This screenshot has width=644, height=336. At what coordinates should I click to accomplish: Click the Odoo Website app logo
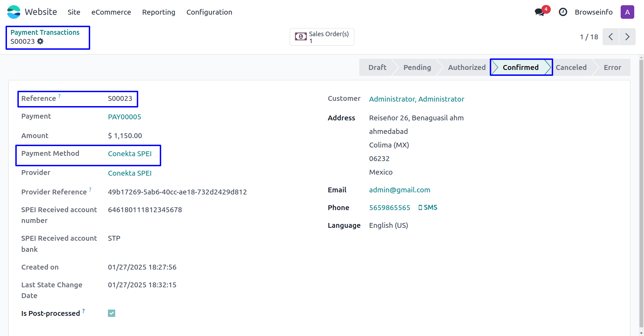(14, 12)
